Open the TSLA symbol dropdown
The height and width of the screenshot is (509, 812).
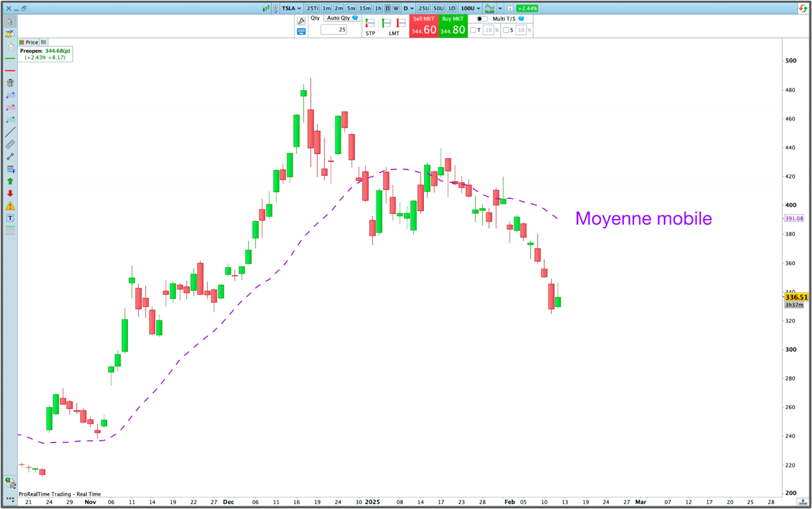291,8
